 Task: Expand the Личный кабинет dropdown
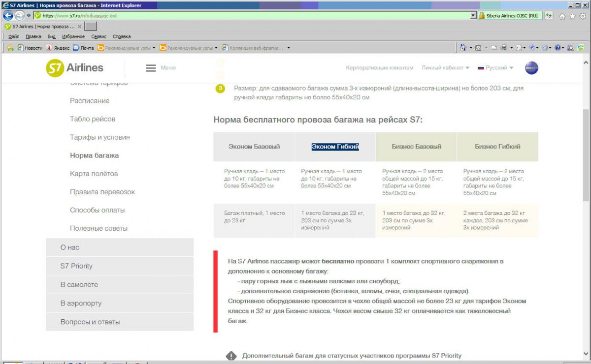[x=445, y=68]
